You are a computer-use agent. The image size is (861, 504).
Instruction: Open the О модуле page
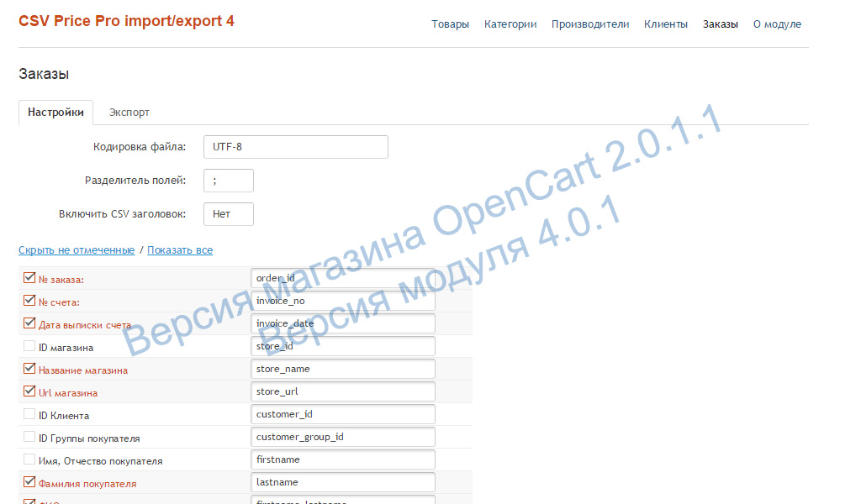click(x=777, y=24)
